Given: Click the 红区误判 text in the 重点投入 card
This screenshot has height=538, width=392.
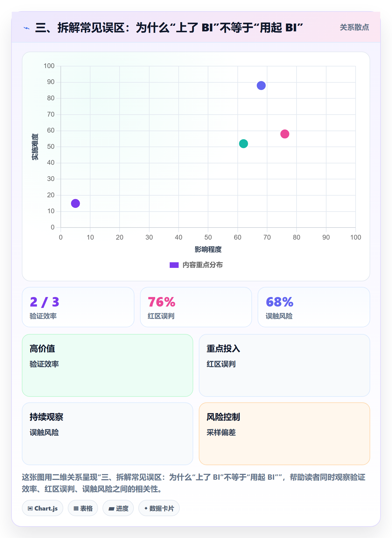Looking at the screenshot, I should (x=221, y=364).
